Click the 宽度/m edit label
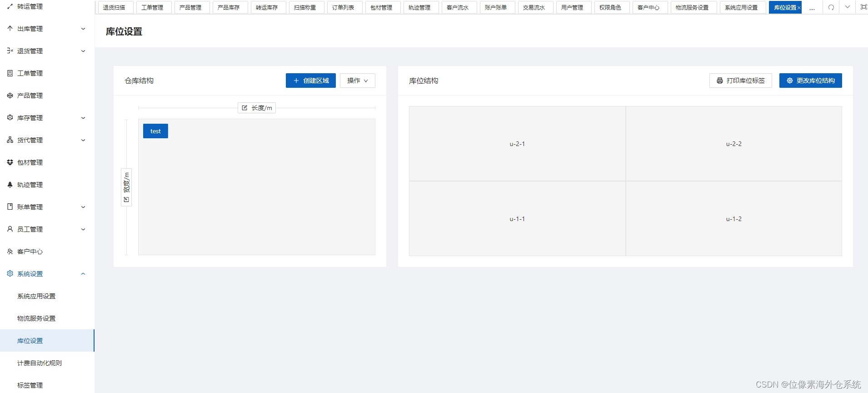 [126, 187]
